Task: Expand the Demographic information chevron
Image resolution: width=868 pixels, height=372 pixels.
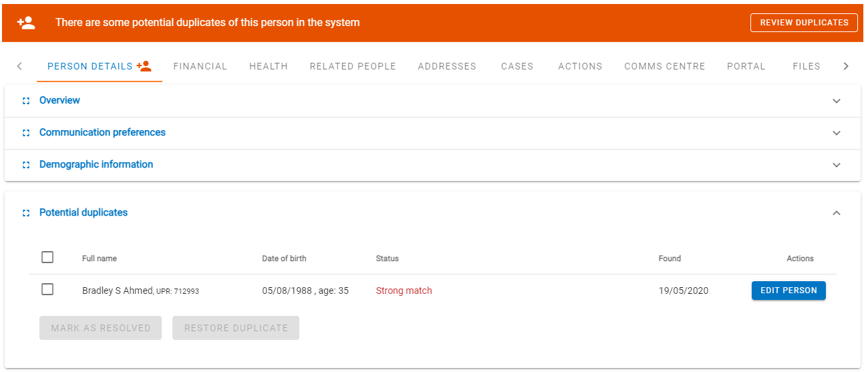Action: (x=837, y=165)
